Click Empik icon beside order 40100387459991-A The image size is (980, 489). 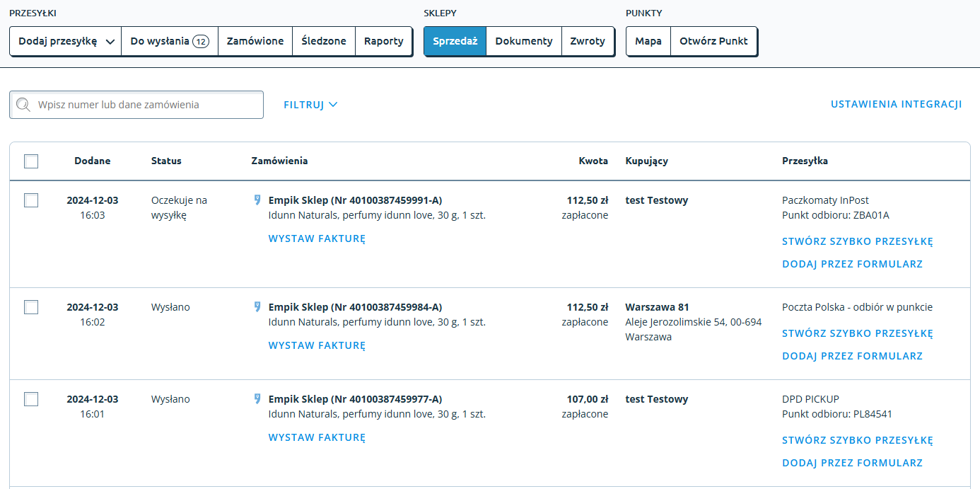pyautogui.click(x=257, y=200)
